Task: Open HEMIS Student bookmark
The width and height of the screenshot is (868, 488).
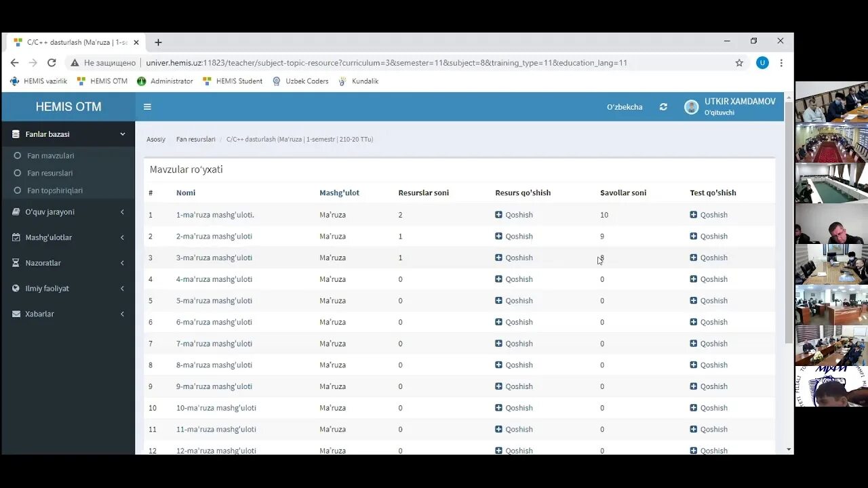Action: click(x=233, y=81)
